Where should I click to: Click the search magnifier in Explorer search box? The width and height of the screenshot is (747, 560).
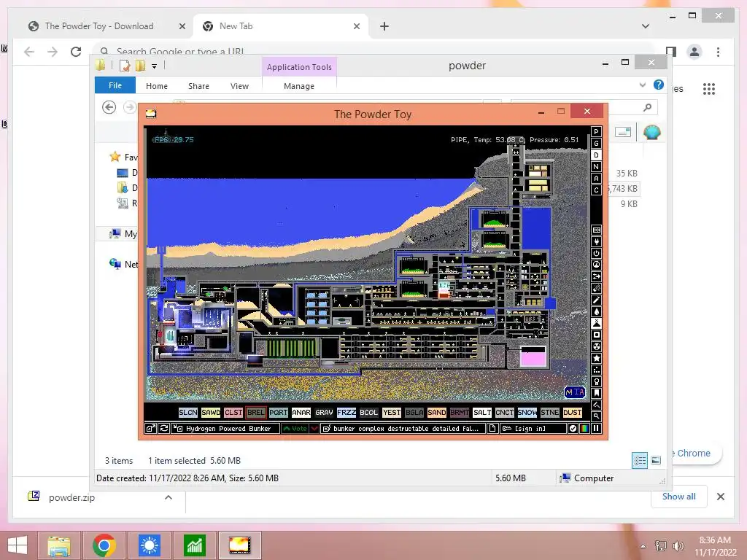tap(647, 108)
